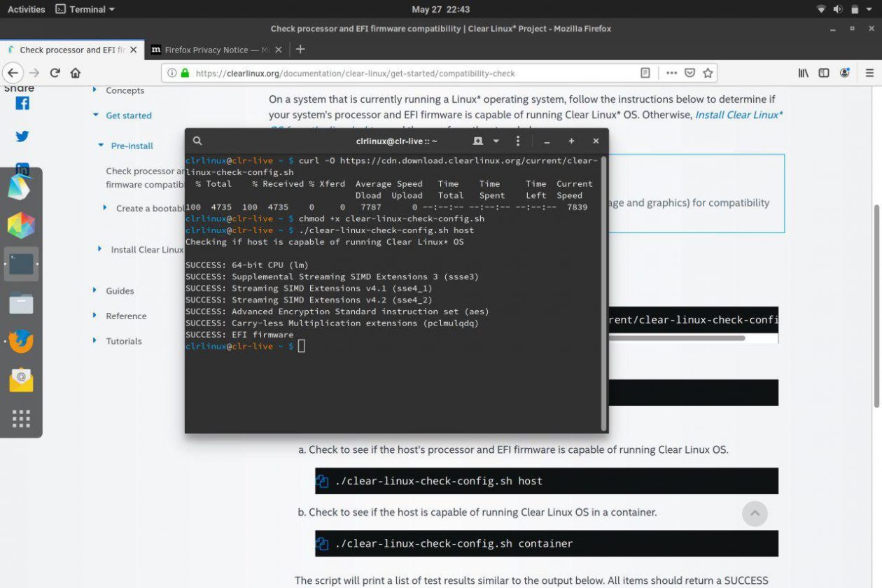Save page to Pocket
Viewport: 882px width, 588px height.
[689, 73]
